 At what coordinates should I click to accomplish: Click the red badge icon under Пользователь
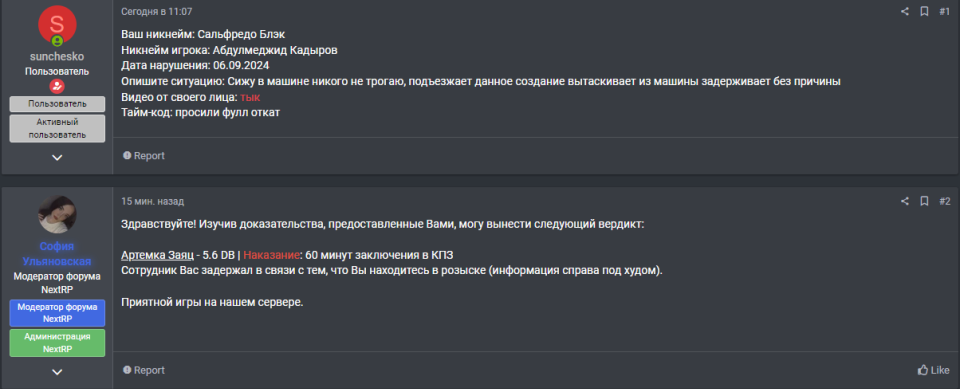57,86
